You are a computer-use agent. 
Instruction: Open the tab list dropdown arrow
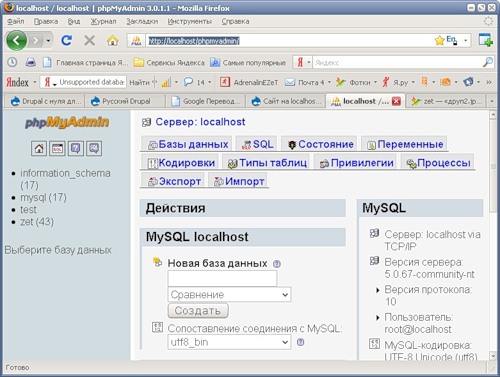pos(492,101)
